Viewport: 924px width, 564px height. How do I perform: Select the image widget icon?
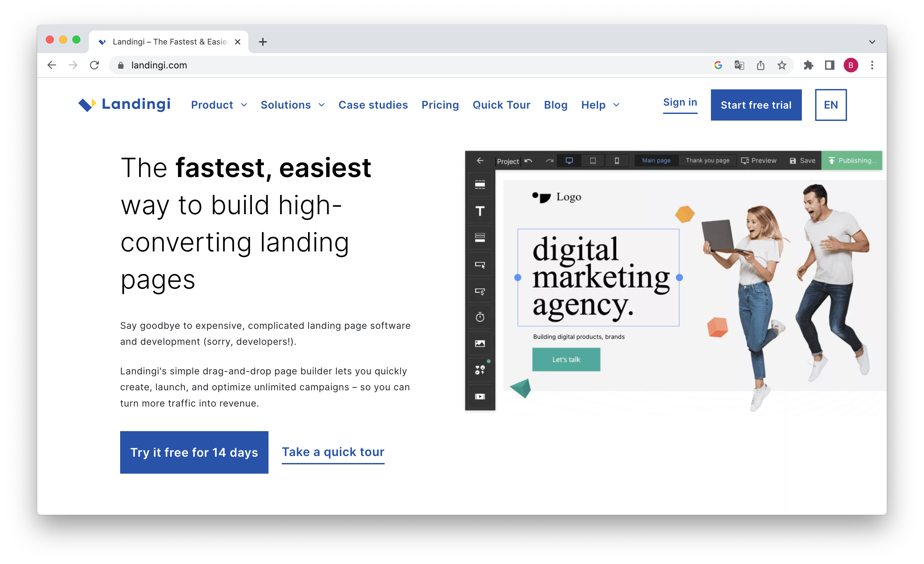(480, 343)
